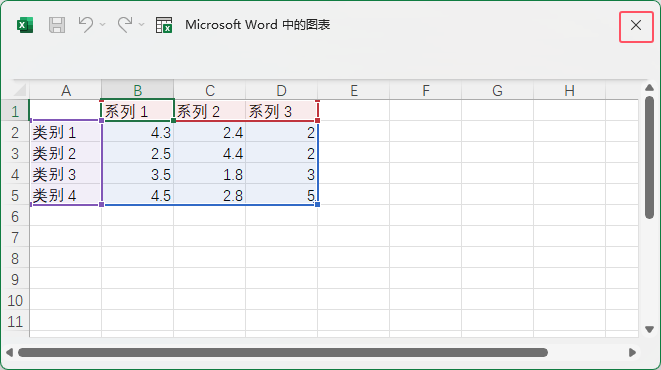This screenshot has height=370, width=661.
Task: Click the vertical scrollbar thumb
Action: click(x=649, y=157)
